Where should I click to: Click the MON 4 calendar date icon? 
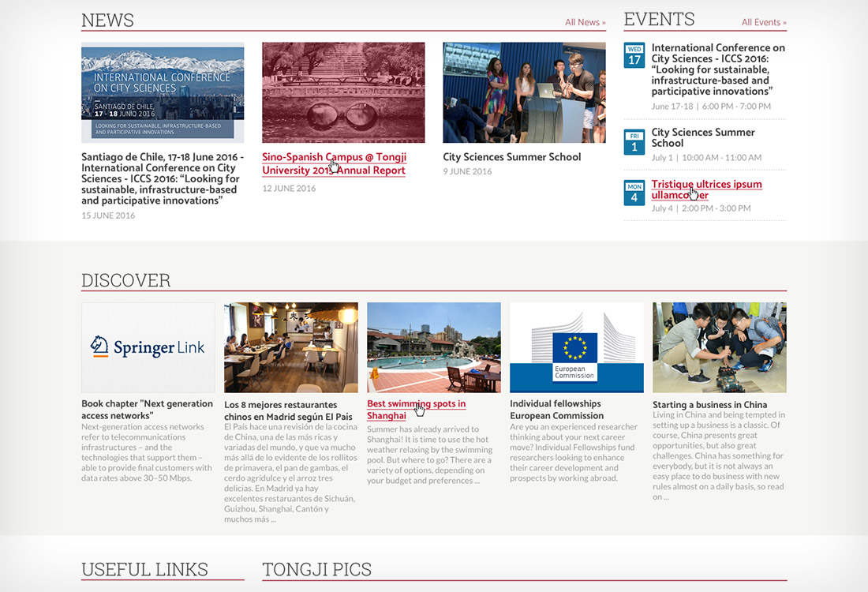634,193
